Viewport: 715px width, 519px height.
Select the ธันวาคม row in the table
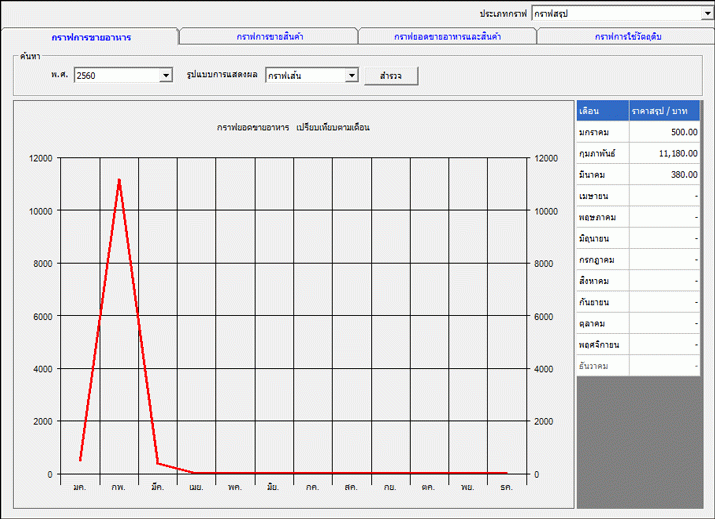click(x=602, y=366)
